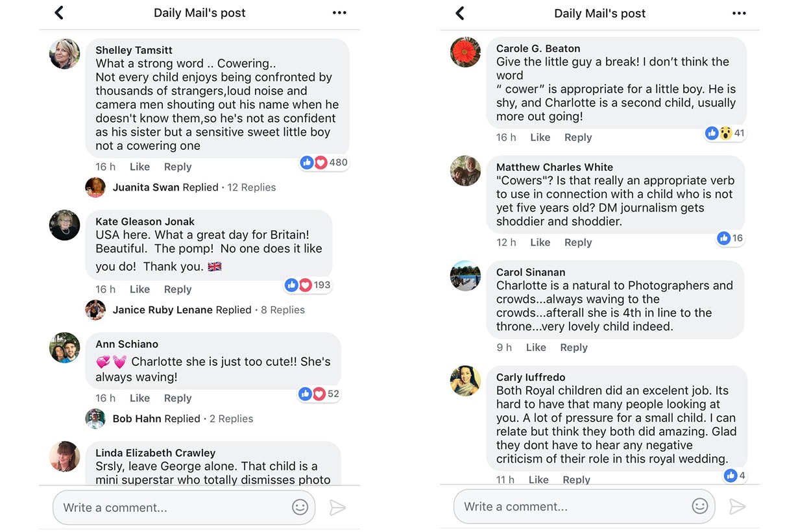Click the back arrow above Shelley Tamsitt's comment

point(59,12)
